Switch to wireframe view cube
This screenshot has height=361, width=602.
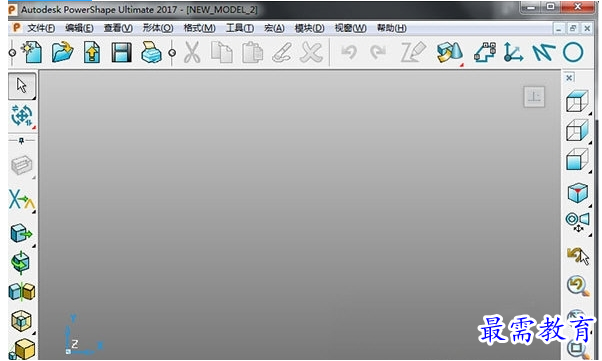pyautogui.click(x=577, y=101)
